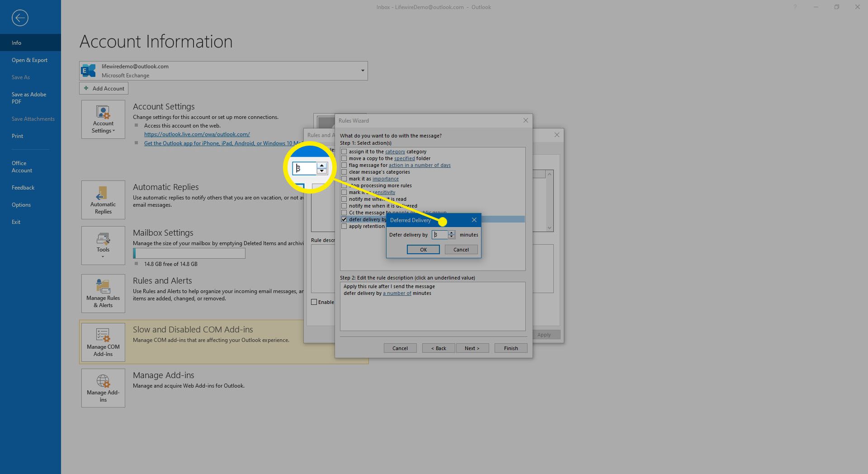Click the Add Account button

(104, 88)
